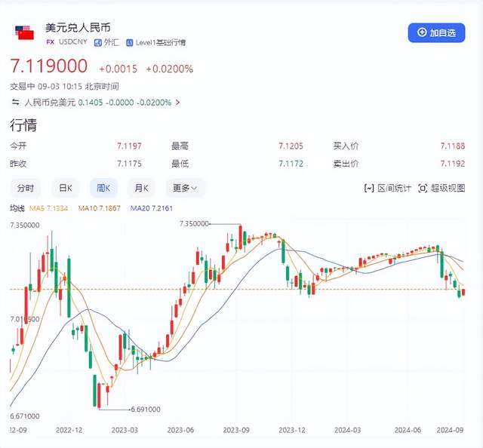Switch to the 月K chart tab
Image resolution: width=483 pixels, height=448 pixels.
coord(141,188)
